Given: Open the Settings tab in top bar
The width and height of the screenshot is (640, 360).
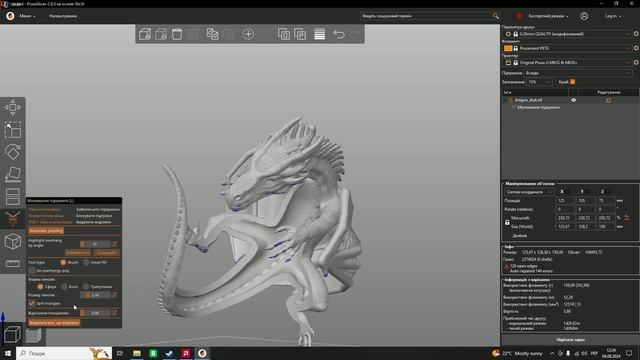Looking at the screenshot, I should pyautogui.click(x=63, y=16).
